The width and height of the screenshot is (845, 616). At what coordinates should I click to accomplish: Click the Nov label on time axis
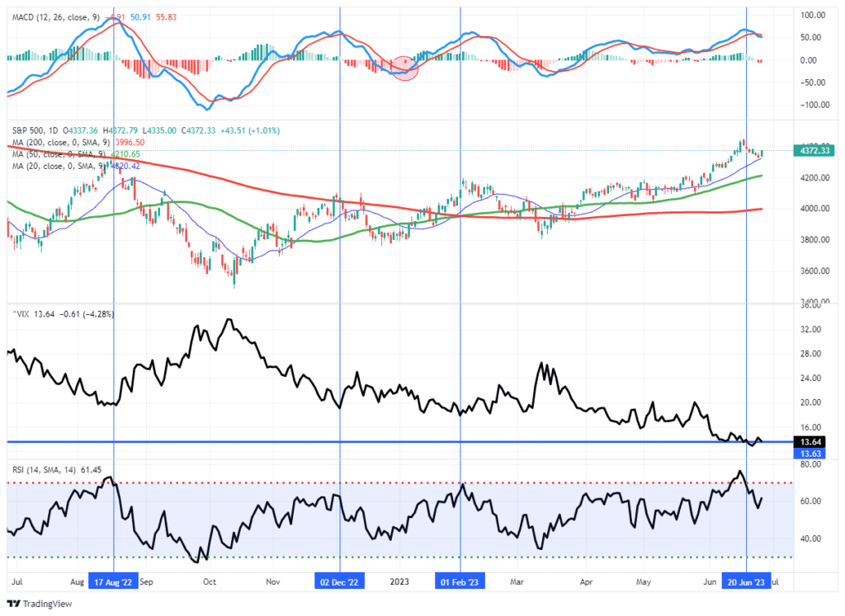point(273,581)
